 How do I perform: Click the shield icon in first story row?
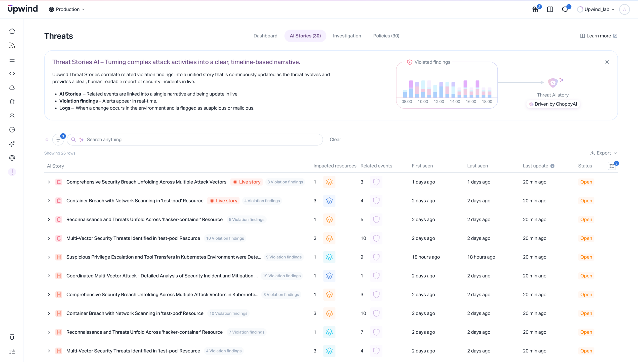376,182
